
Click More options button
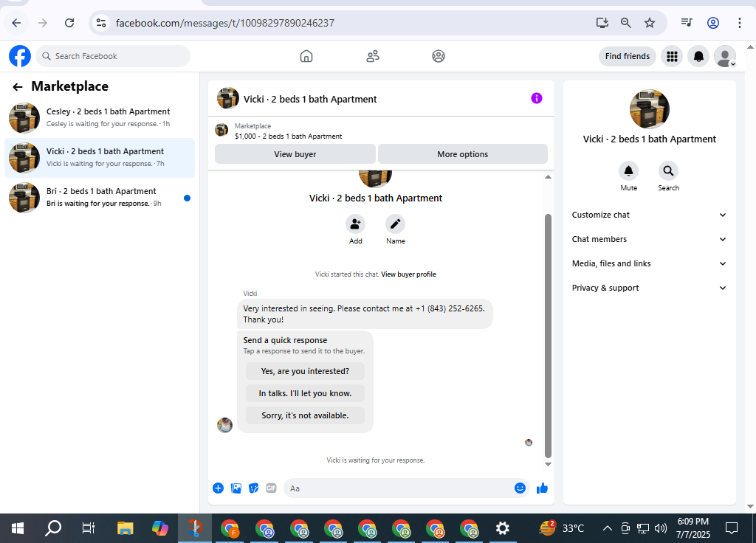pos(462,154)
